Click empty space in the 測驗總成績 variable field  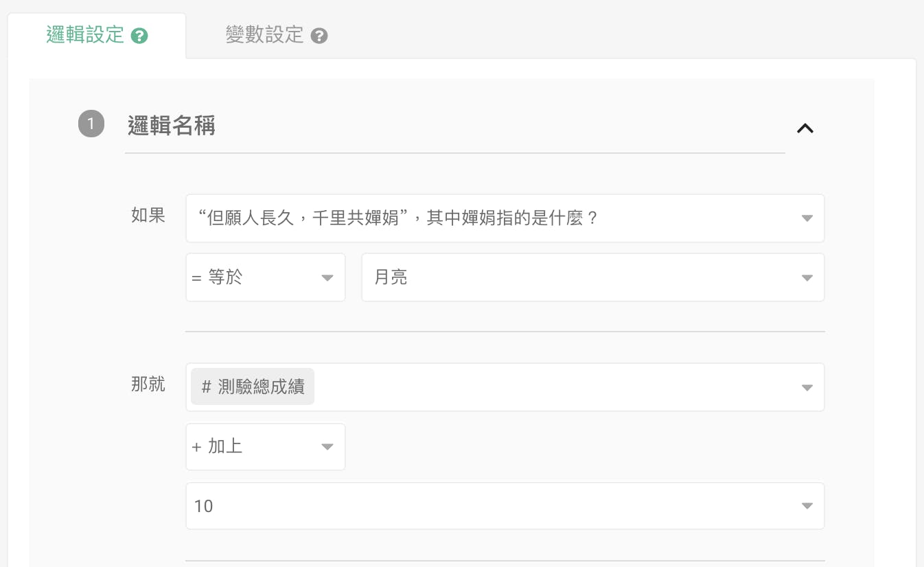click(x=549, y=388)
